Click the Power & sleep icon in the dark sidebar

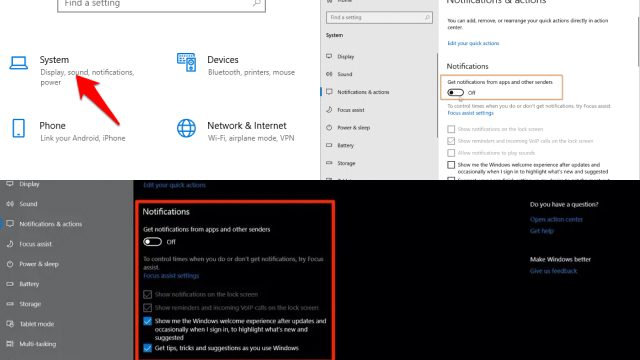(x=10, y=264)
